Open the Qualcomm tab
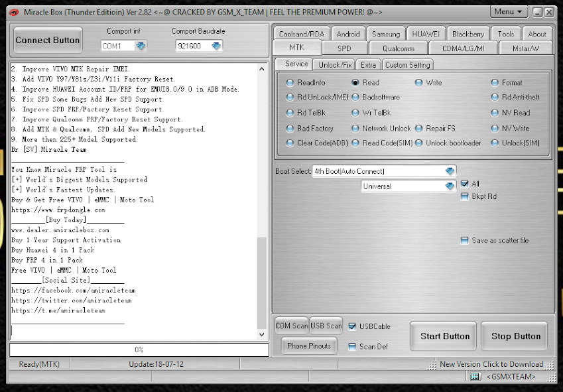 pos(398,48)
